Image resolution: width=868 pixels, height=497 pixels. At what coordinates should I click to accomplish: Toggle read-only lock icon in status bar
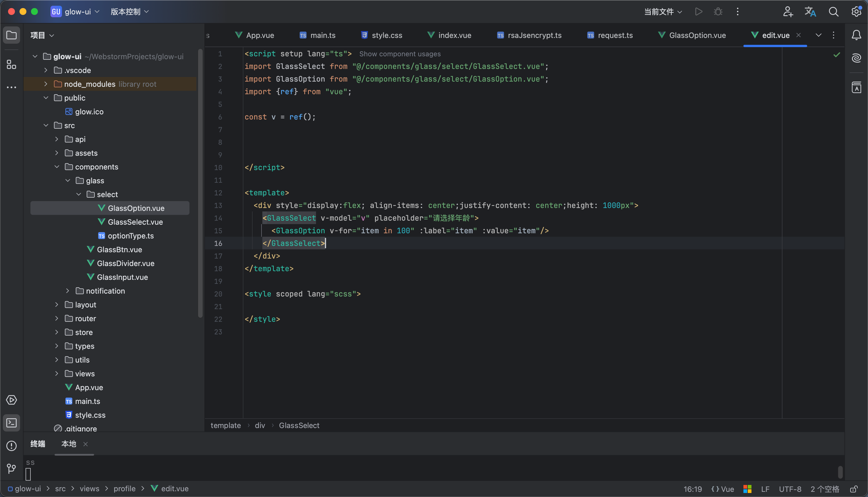[854, 489]
